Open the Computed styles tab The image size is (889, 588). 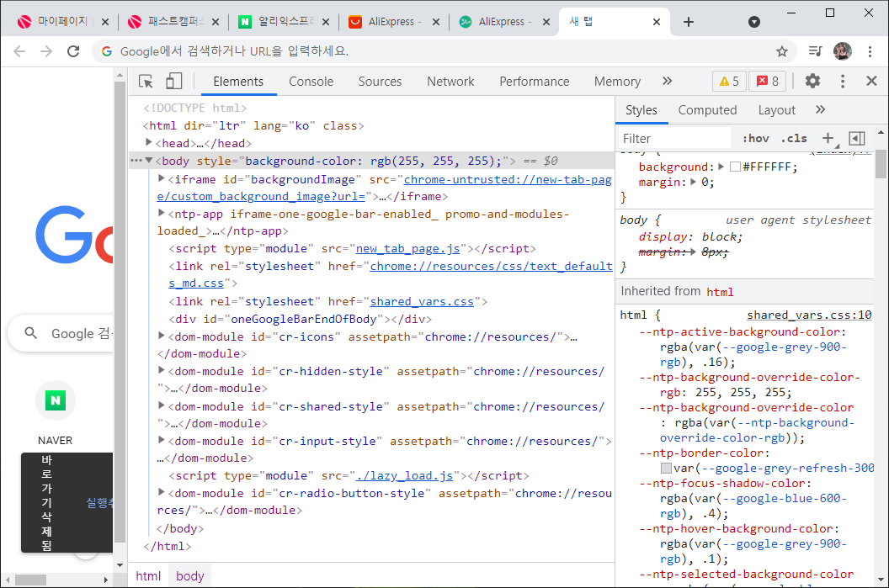coord(707,110)
